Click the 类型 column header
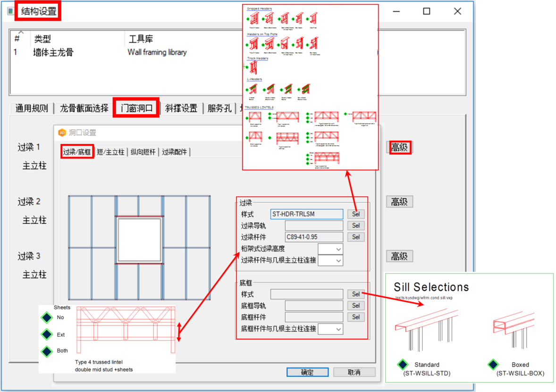The height and width of the screenshot is (392, 556). (x=42, y=39)
